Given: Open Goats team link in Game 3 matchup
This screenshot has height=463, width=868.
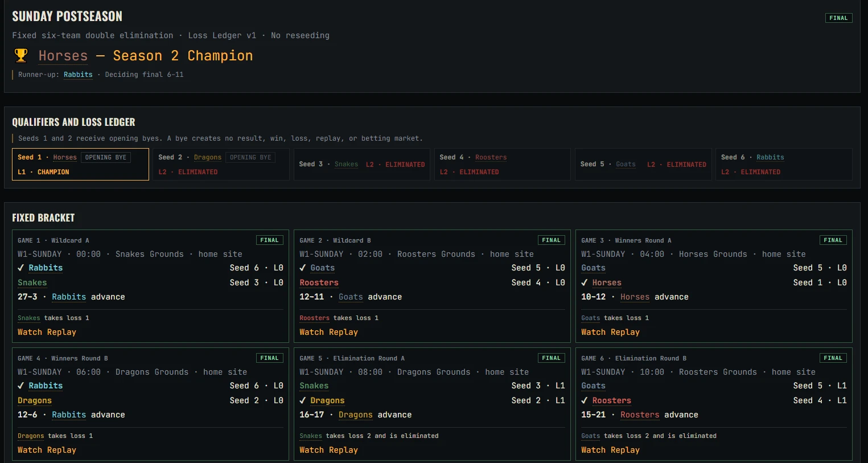Looking at the screenshot, I should tap(593, 268).
